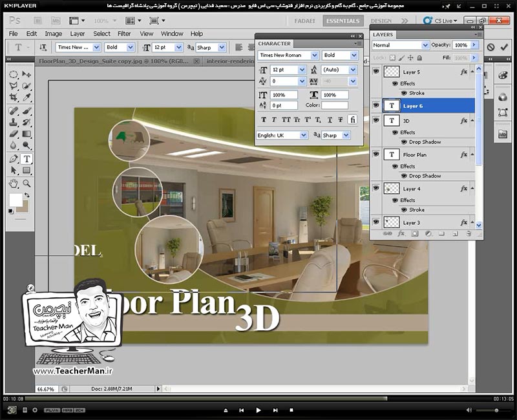Click the Add layer style fx icon
This screenshot has height=420, width=517.
pyautogui.click(x=401, y=234)
